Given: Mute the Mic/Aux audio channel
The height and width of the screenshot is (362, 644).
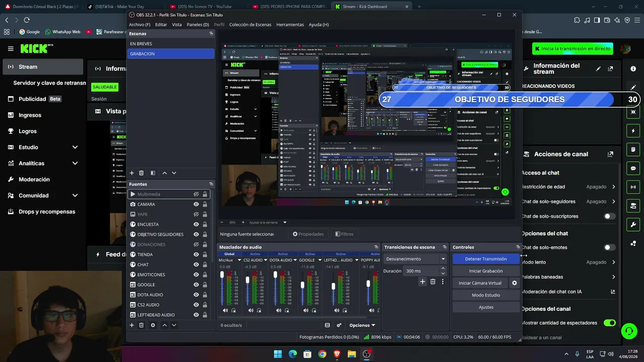Looking at the screenshot, I should point(225,310).
